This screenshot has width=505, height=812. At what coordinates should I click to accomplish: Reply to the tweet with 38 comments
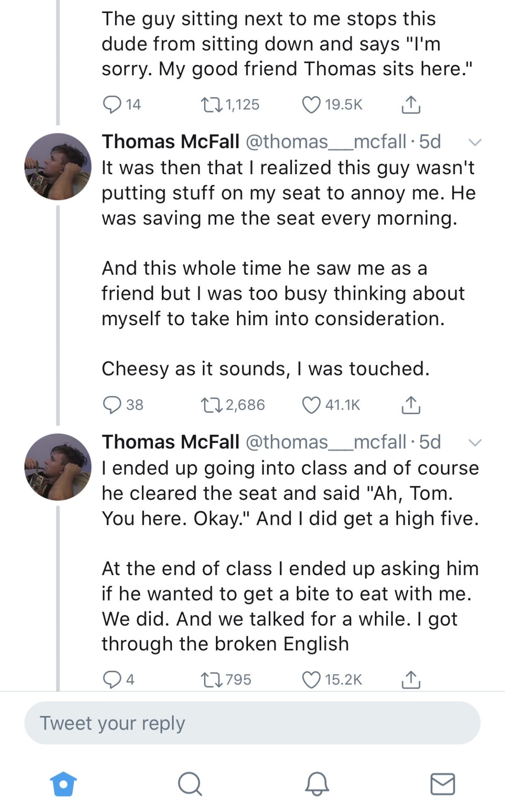point(112,405)
